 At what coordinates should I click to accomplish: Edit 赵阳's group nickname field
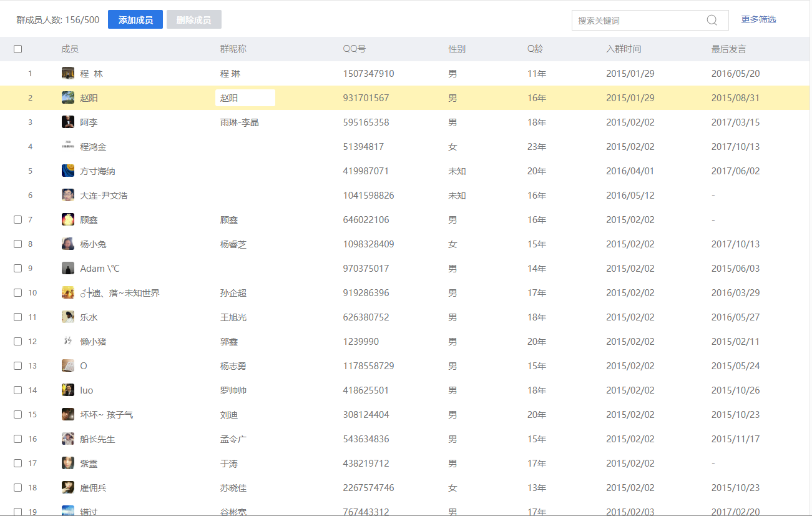pyautogui.click(x=245, y=97)
